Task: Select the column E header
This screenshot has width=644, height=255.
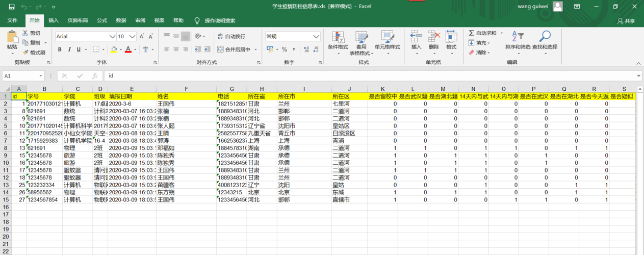Action: pos(132,89)
